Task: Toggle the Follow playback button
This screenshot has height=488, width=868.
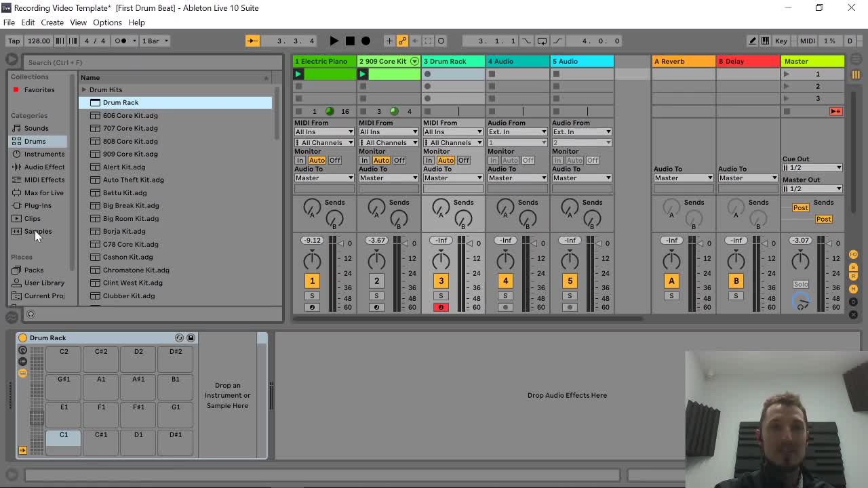Action: tap(252, 41)
